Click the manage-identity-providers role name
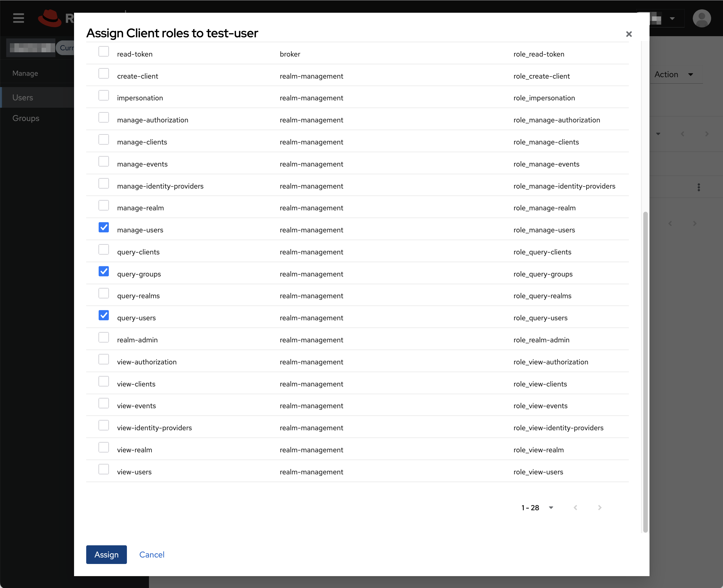 click(160, 186)
